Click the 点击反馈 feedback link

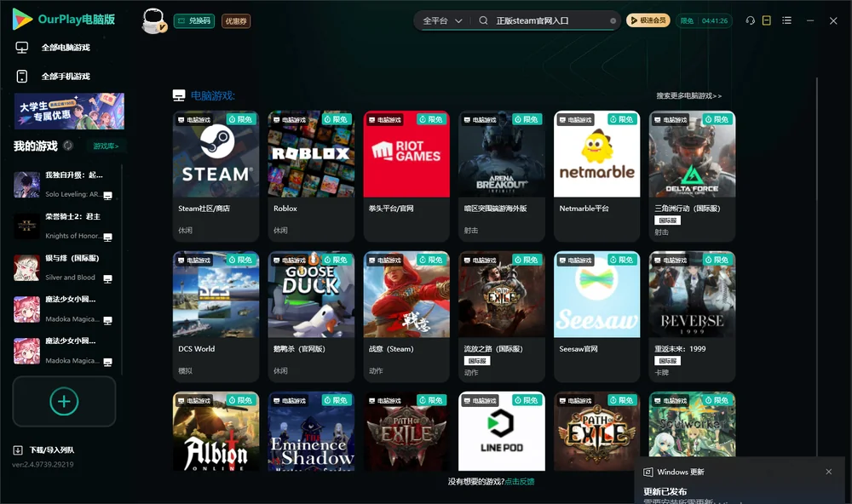(x=520, y=481)
